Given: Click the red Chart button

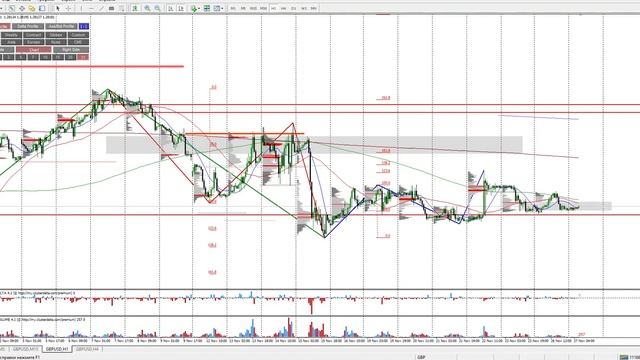Looking at the screenshot, I should click(33, 50).
